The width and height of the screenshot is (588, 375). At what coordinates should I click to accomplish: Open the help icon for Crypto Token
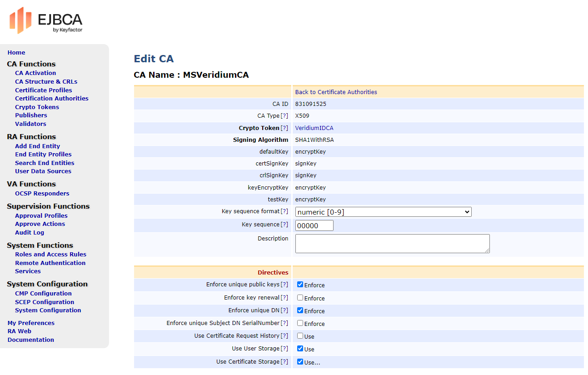click(285, 128)
